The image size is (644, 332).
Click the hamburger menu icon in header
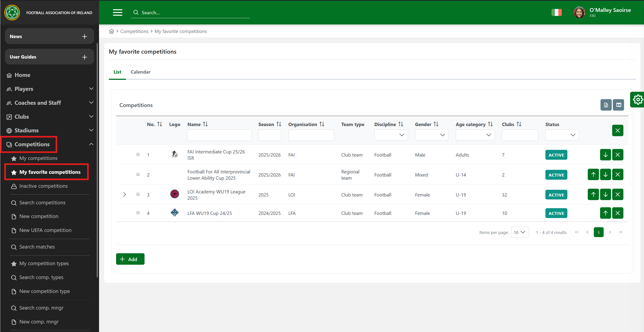click(117, 13)
